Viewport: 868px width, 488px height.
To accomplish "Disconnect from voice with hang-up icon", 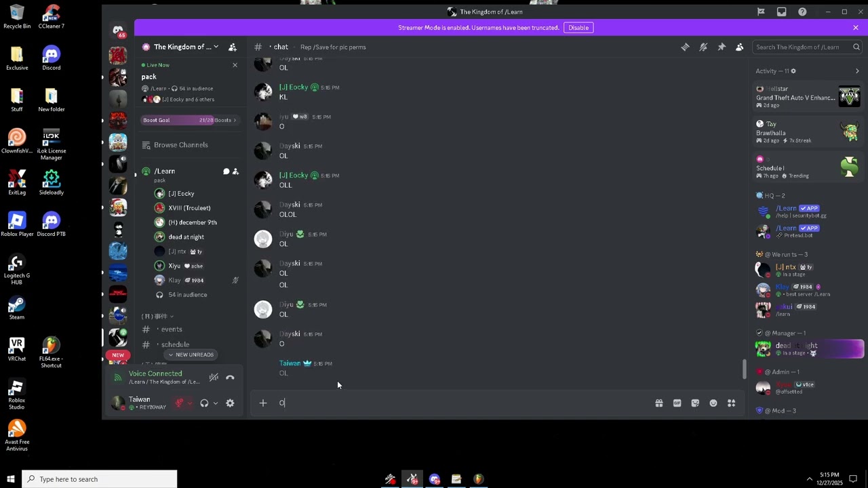I will click(230, 378).
